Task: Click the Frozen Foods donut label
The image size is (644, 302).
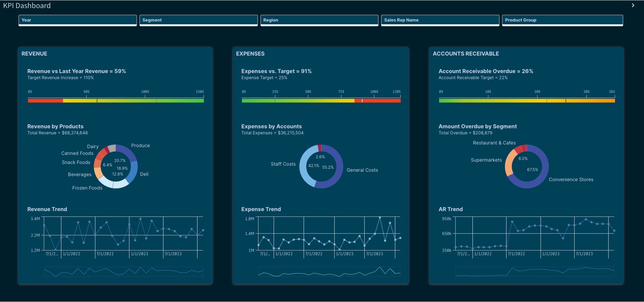Action: [x=87, y=188]
